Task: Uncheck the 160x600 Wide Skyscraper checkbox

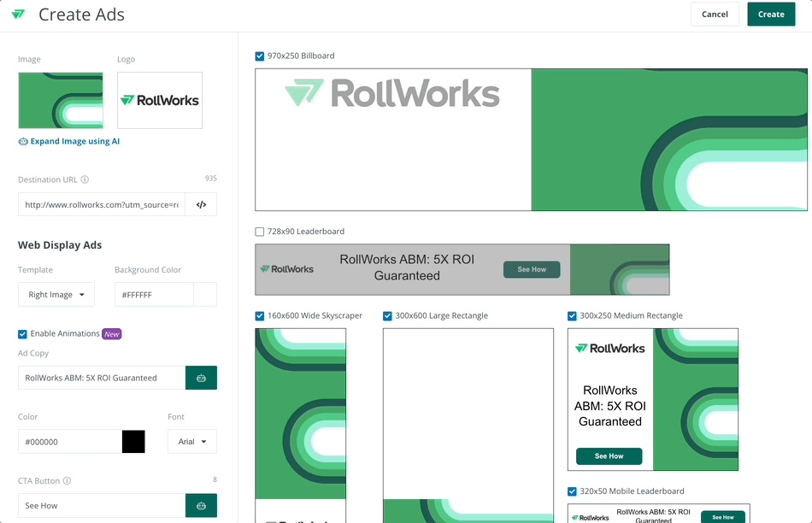Action: [260, 316]
